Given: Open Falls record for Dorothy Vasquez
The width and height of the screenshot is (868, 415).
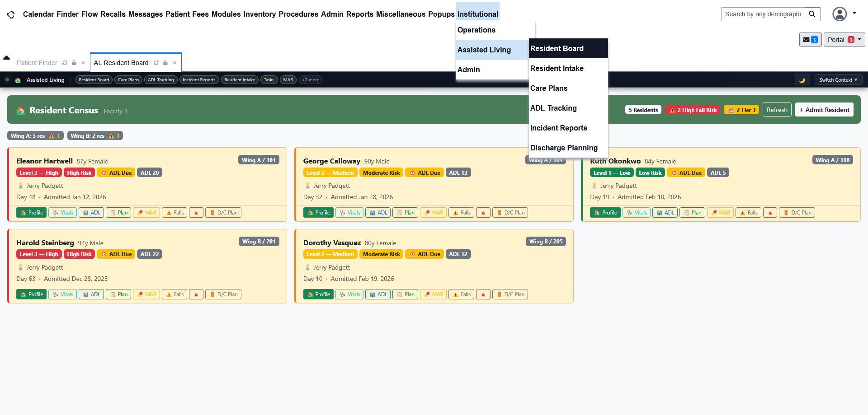Looking at the screenshot, I should [x=461, y=294].
